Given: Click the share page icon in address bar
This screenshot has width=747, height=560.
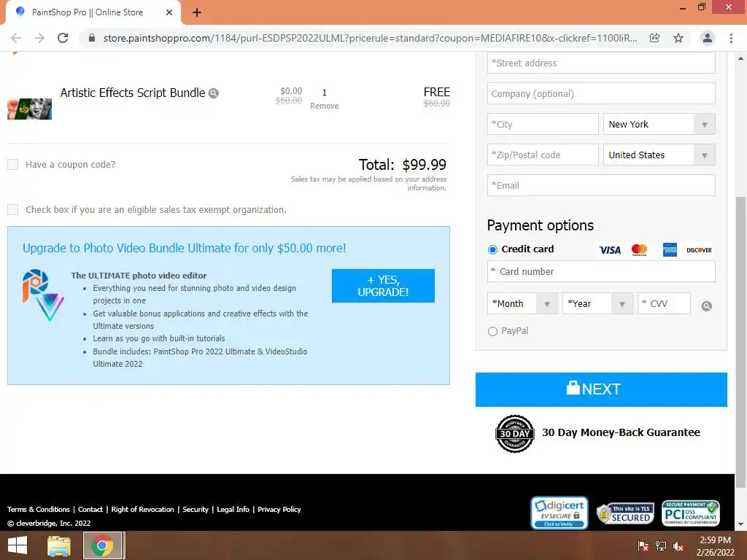Looking at the screenshot, I should click(654, 38).
